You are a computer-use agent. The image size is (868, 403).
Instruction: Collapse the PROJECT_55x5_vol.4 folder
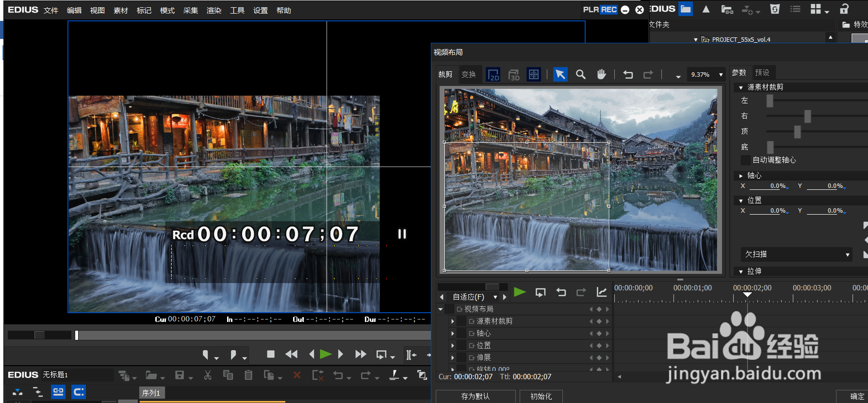696,40
